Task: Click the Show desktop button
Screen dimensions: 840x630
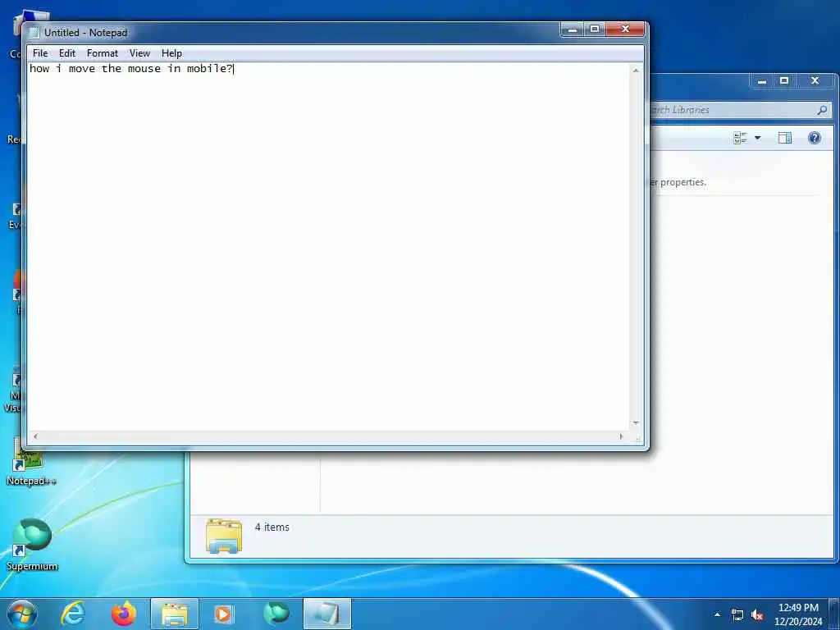Action: point(834,614)
